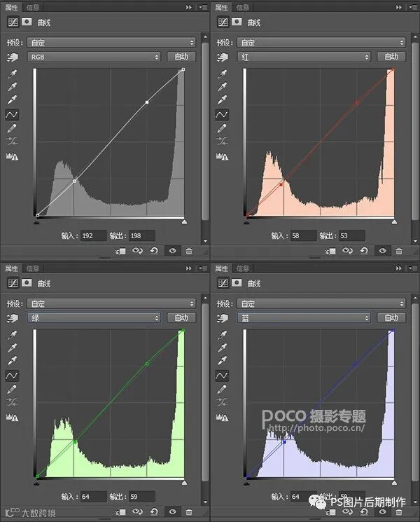The width and height of the screenshot is (420, 522).
Task: Click 自动 button in RGB panel
Action: tap(181, 57)
